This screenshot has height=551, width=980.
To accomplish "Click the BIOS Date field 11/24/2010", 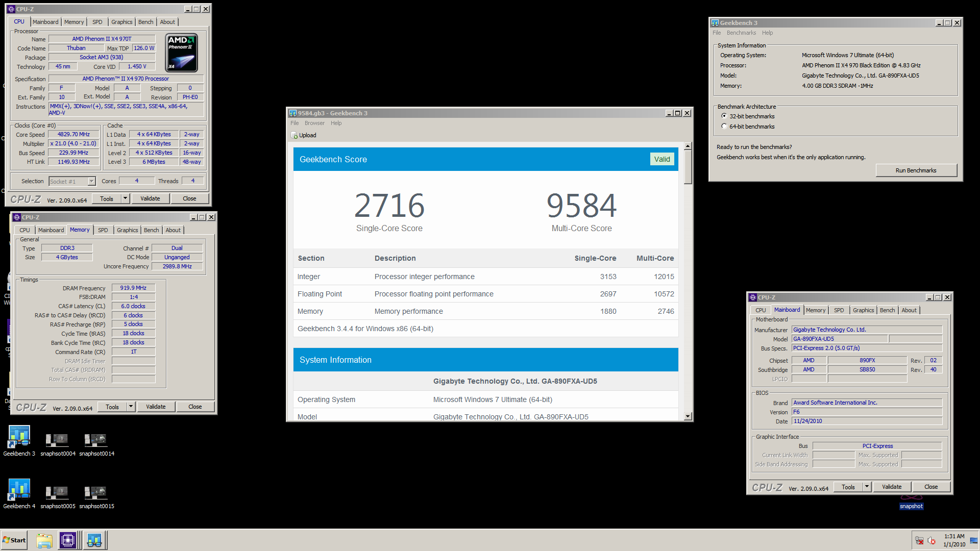I will point(867,421).
